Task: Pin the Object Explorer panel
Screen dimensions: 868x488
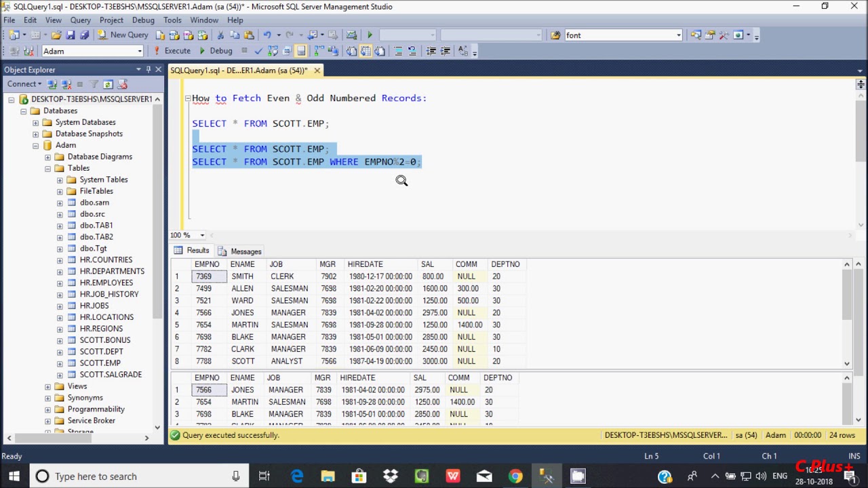Action: 149,69
